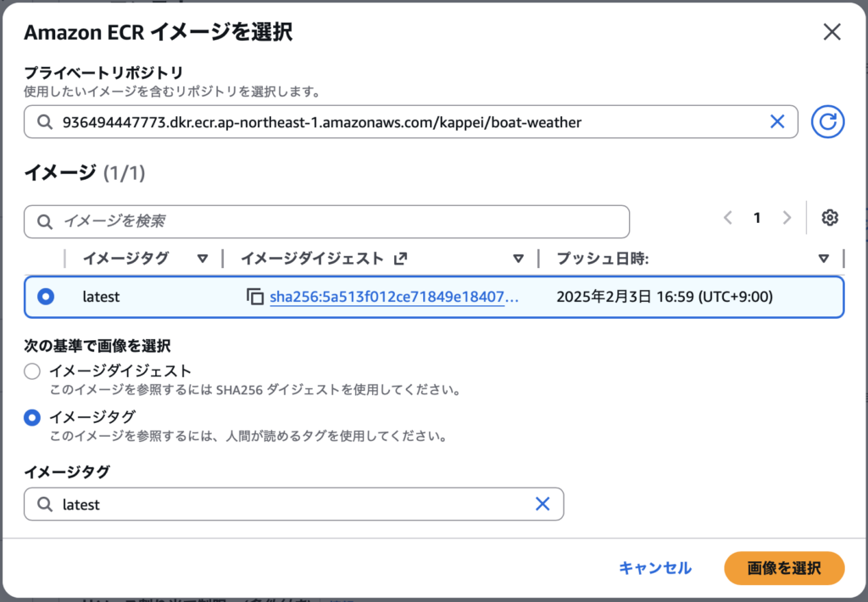Screen dimensions: 868x602
Task: Sort by イメージダイジェスト column arrow
Action: [519, 259]
